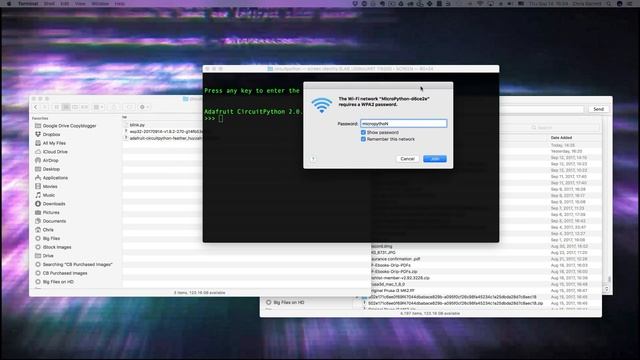The image size is (640, 360).
Task: Switch Finder to cover flow view
Action: point(84,107)
